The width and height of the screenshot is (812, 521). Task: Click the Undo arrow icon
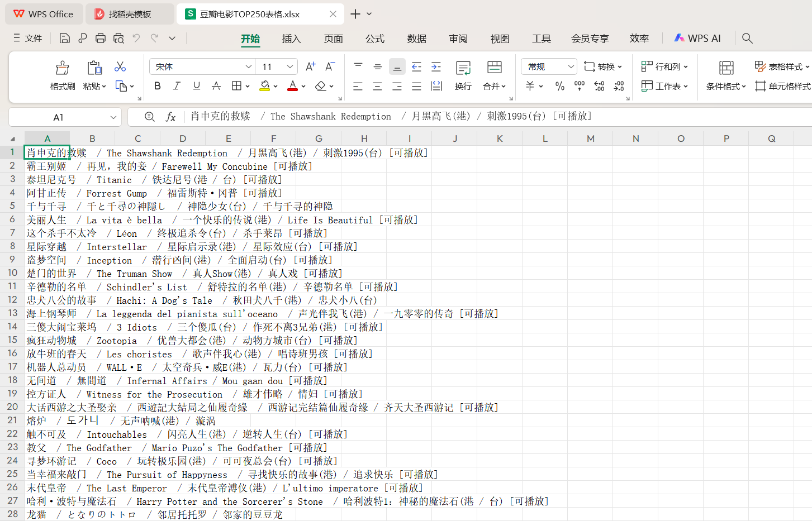pyautogui.click(x=136, y=39)
